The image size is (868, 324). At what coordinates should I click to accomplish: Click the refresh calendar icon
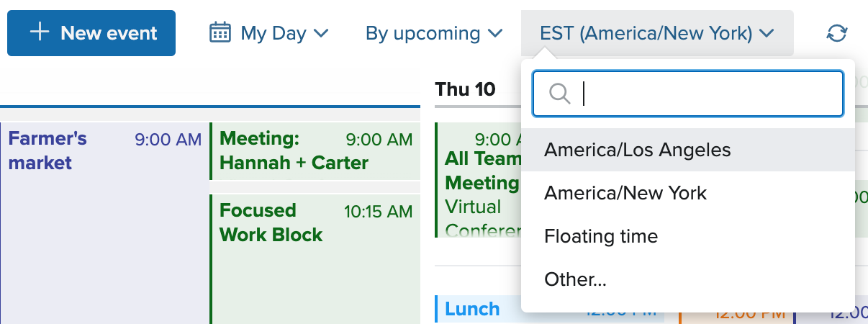pos(837,33)
